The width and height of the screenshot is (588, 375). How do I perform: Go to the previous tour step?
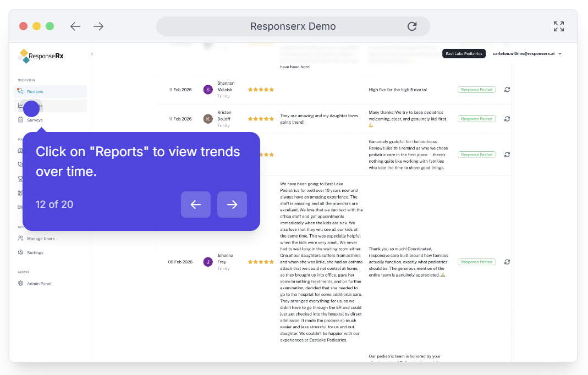(x=196, y=205)
